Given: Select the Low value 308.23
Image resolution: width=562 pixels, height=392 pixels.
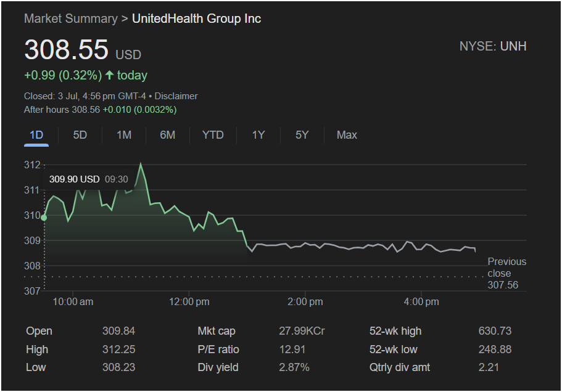Looking at the screenshot, I should 118,367.
